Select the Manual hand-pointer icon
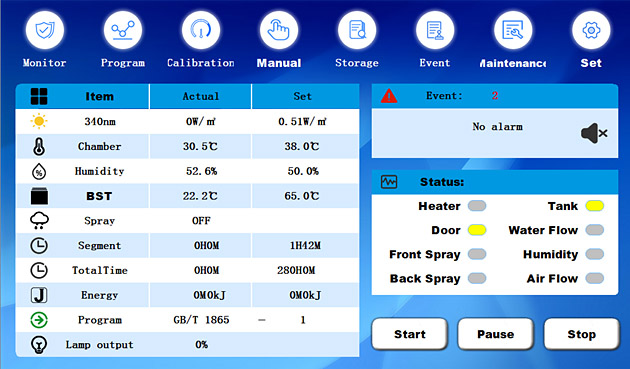 pos(279,30)
